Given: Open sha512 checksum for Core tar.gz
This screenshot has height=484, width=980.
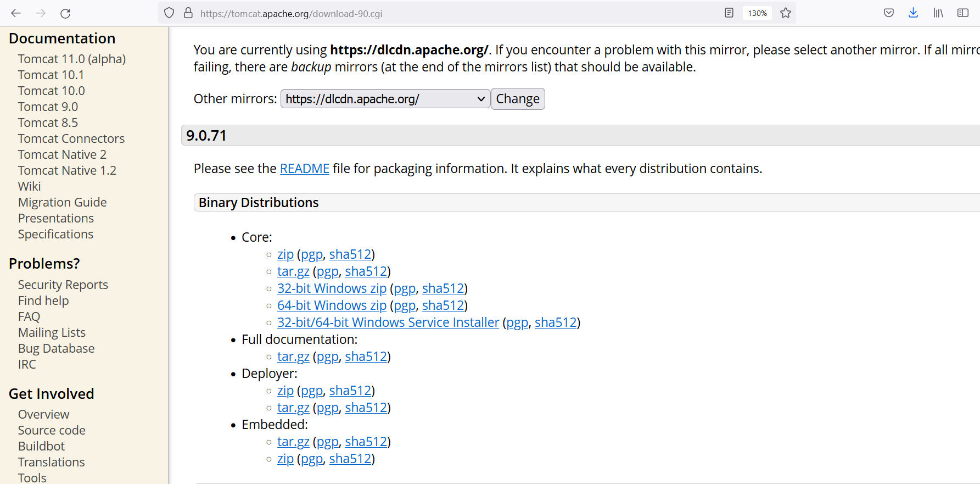Looking at the screenshot, I should tap(366, 271).
